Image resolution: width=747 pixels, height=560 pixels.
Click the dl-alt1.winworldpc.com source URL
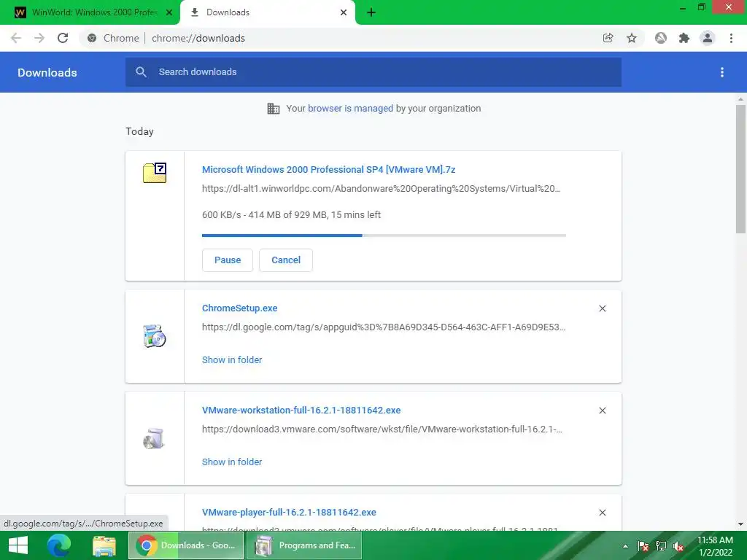pyautogui.click(x=381, y=189)
